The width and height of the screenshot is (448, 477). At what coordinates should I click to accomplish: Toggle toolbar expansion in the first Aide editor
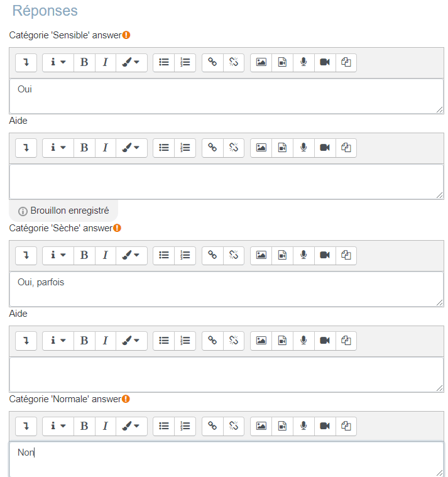point(26,148)
